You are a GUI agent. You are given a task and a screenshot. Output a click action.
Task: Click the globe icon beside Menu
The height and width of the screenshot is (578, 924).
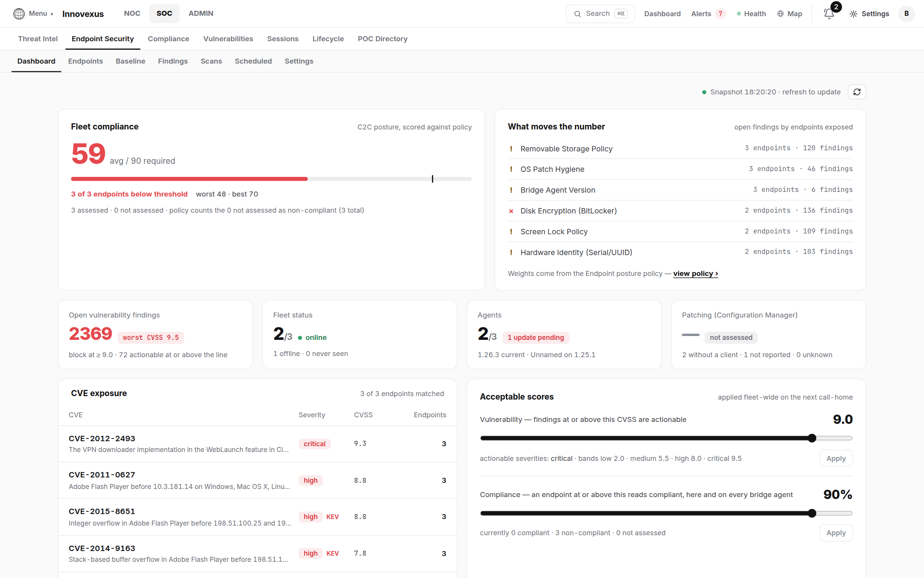19,13
